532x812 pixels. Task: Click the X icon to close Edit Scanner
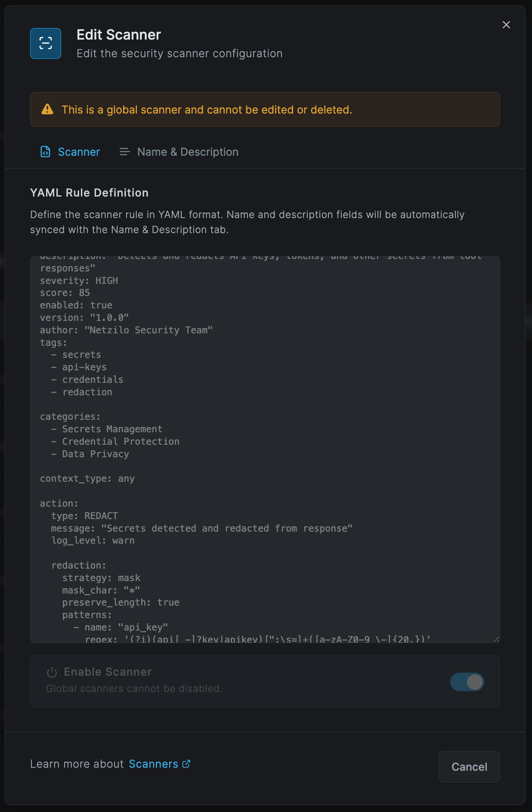506,25
